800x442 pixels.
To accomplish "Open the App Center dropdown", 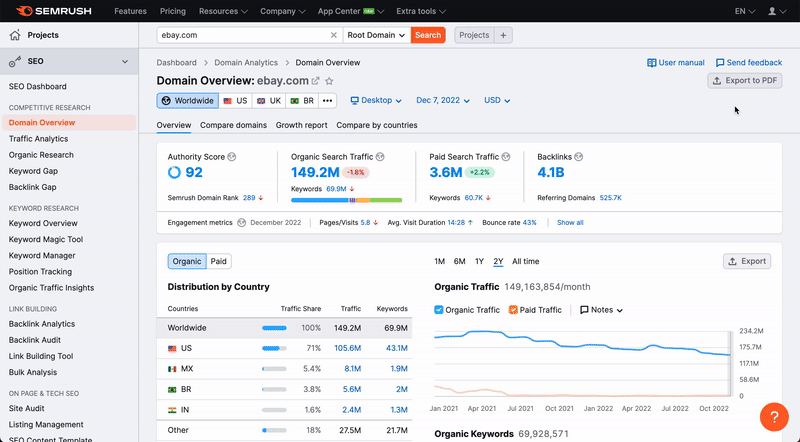I will (x=351, y=11).
